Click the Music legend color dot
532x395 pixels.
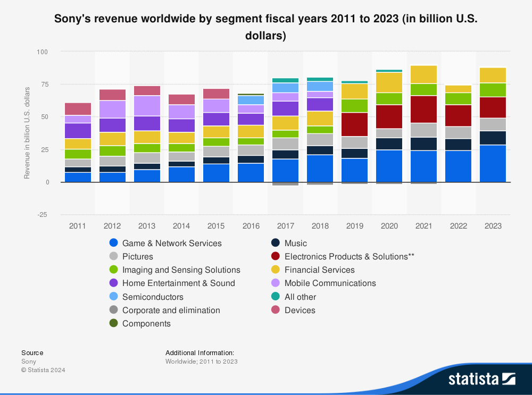275,243
